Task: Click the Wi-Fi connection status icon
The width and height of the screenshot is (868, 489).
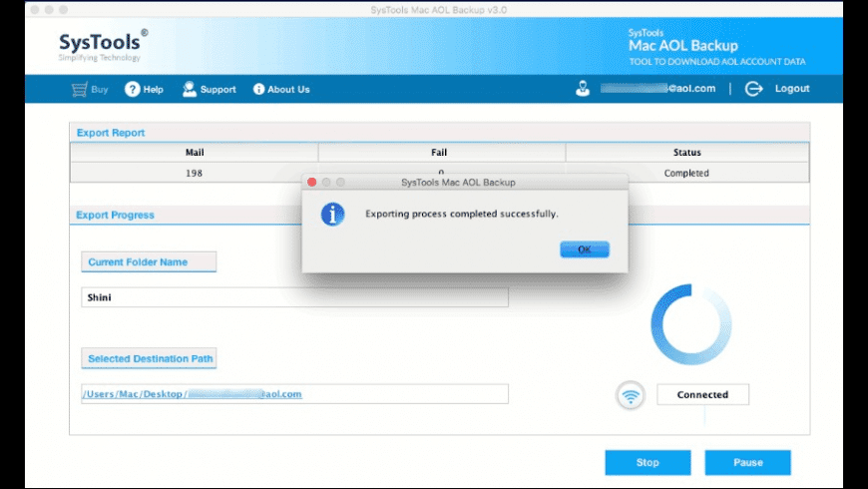Action: tap(630, 395)
